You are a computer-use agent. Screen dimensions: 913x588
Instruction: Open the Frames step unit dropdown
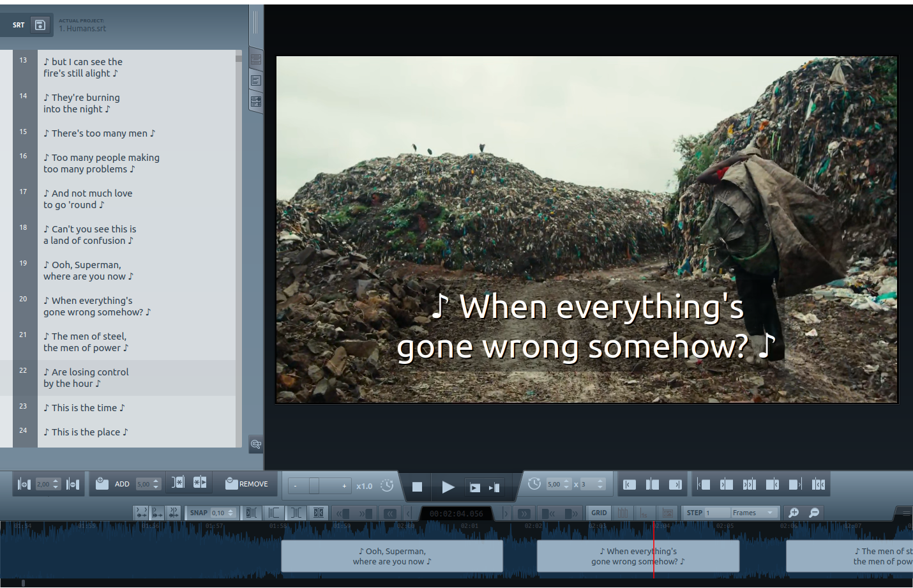click(x=755, y=513)
